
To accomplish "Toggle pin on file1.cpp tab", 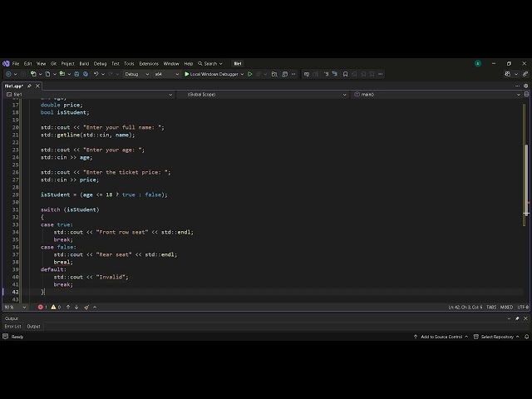I will pos(30,86).
